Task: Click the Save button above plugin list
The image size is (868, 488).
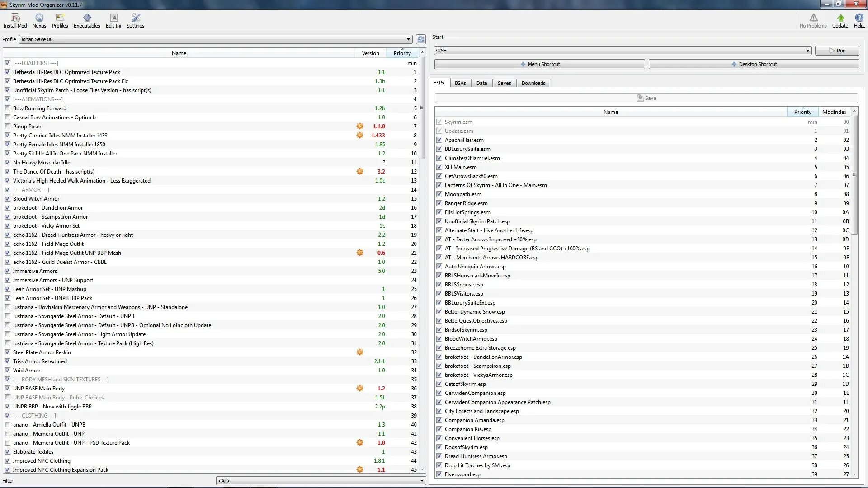Action: [x=646, y=98]
